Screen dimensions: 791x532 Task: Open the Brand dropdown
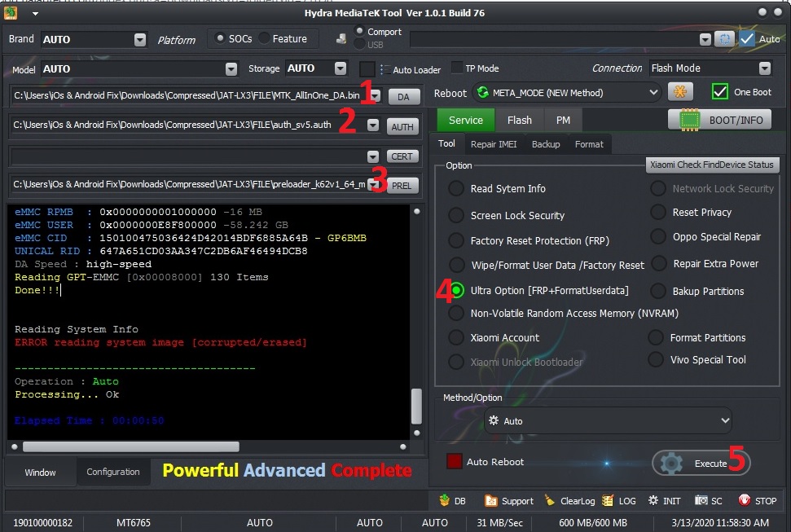[140, 39]
